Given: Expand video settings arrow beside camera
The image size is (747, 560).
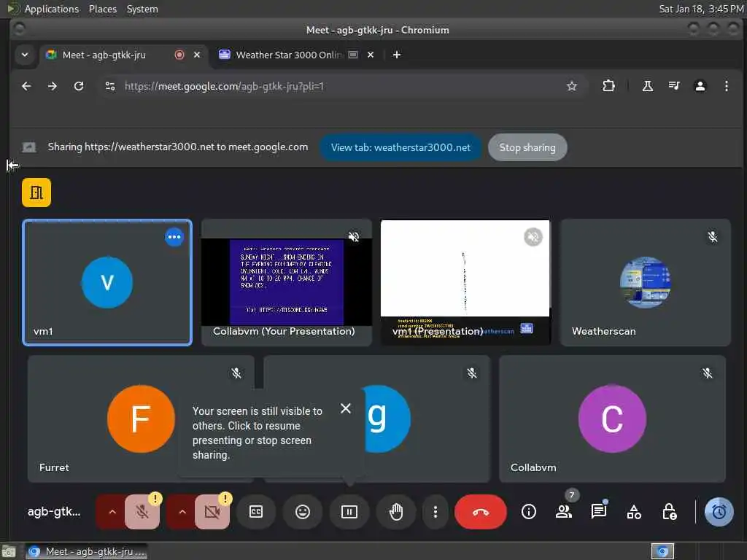Looking at the screenshot, I should point(182,512).
